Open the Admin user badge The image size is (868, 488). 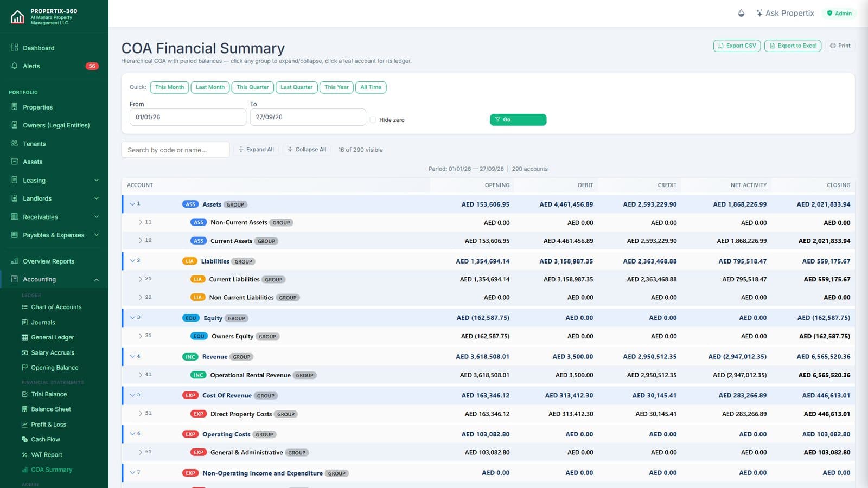point(839,14)
